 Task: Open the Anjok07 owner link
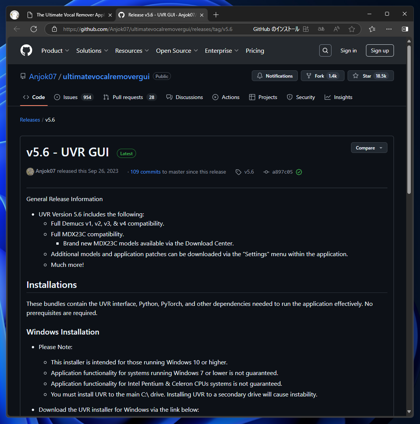coord(43,76)
